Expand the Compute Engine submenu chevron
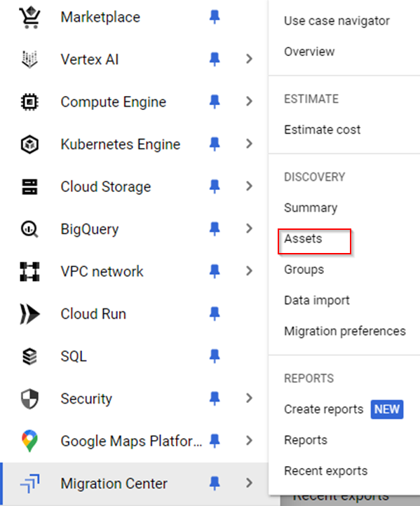 (249, 102)
